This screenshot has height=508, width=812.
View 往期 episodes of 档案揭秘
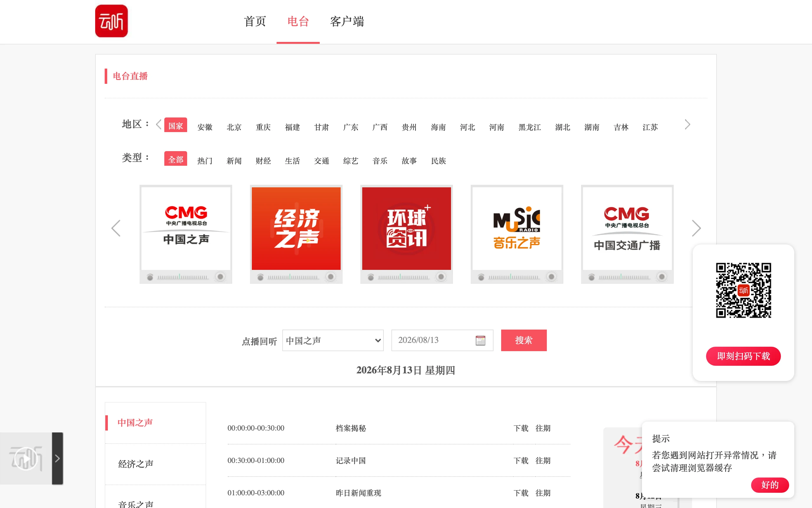click(543, 428)
